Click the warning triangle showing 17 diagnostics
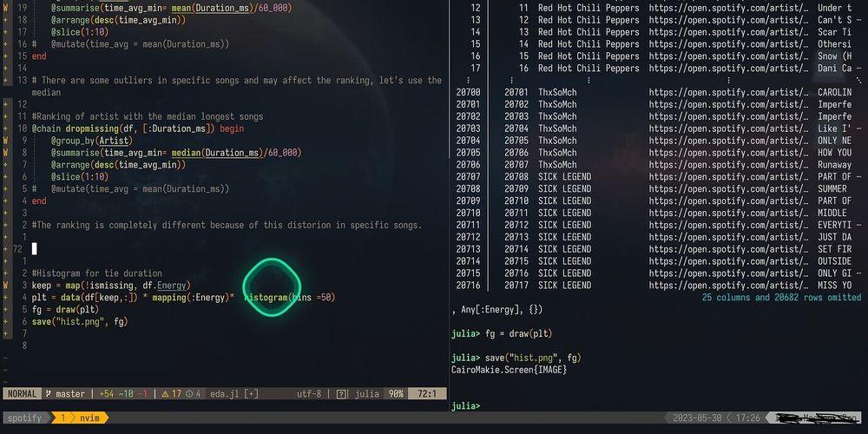Image resolution: width=868 pixels, height=434 pixels. [165, 393]
